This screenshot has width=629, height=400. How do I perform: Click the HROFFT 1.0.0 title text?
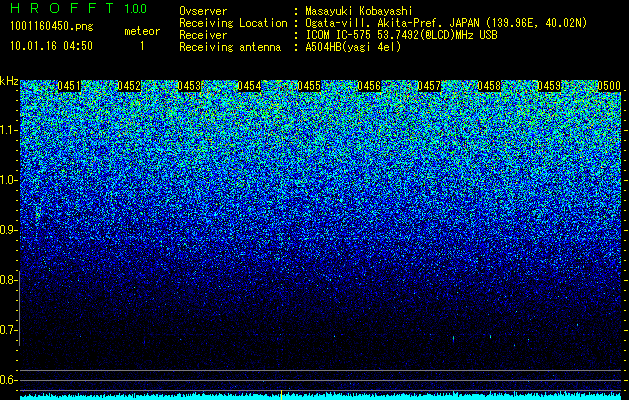79,8
